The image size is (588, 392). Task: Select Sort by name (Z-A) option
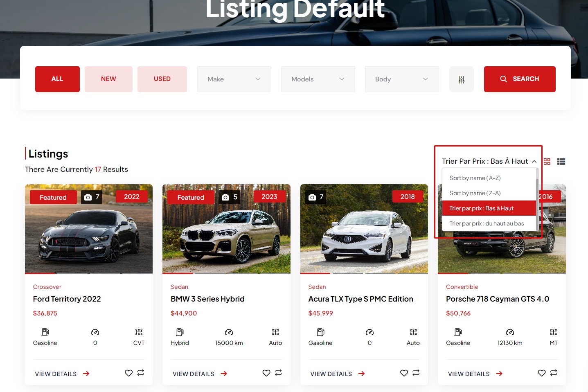click(x=489, y=193)
